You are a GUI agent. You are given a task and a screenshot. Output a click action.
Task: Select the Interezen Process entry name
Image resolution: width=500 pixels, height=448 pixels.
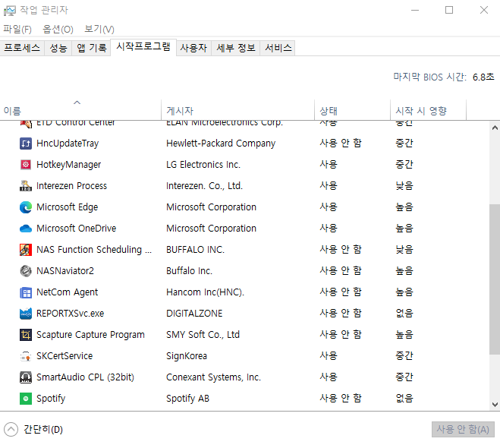click(x=72, y=186)
